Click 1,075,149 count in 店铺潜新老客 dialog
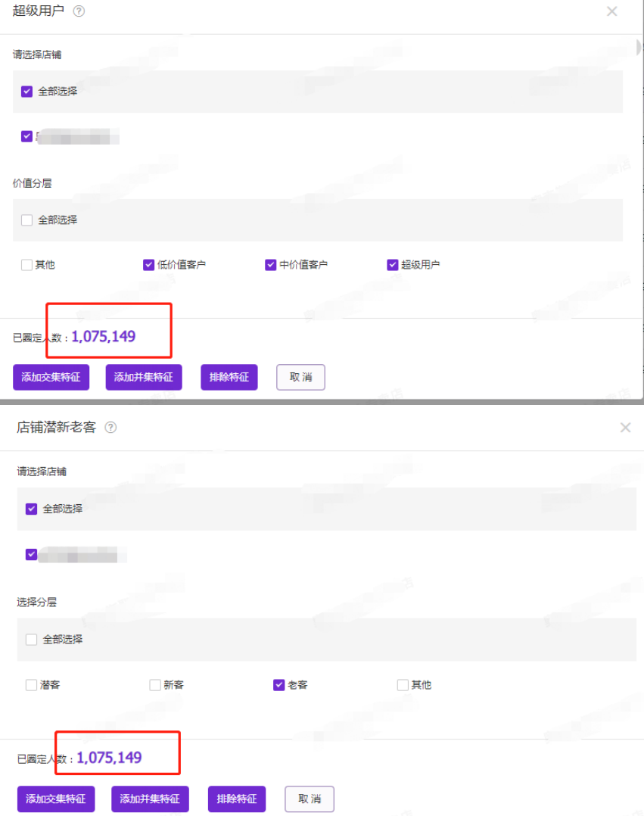 [109, 758]
